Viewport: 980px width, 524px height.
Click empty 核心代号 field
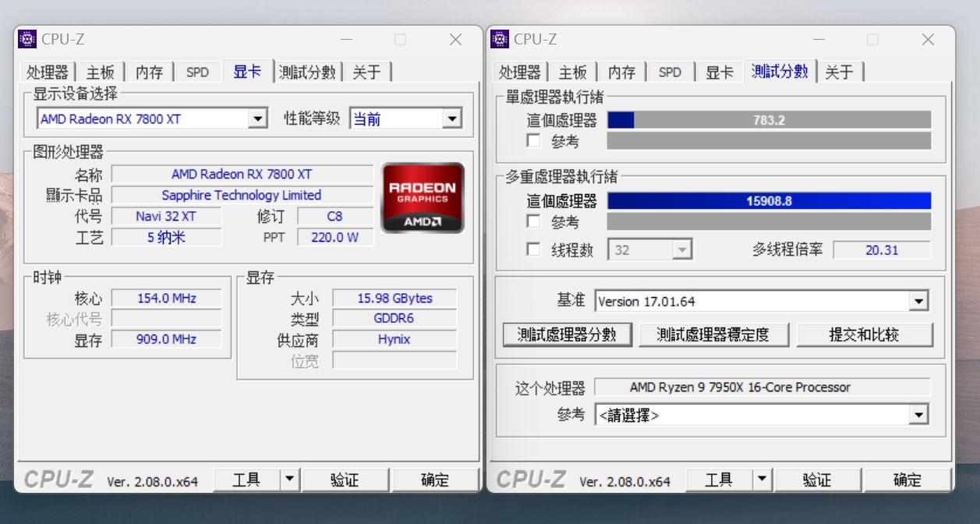[x=166, y=318]
